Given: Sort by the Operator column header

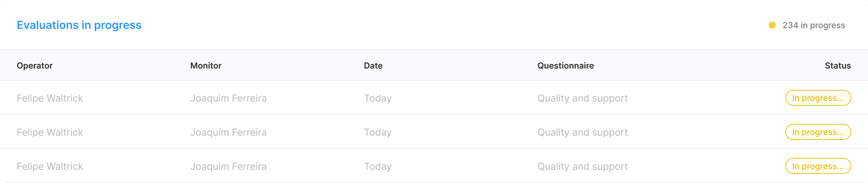Looking at the screenshot, I should (35, 65).
